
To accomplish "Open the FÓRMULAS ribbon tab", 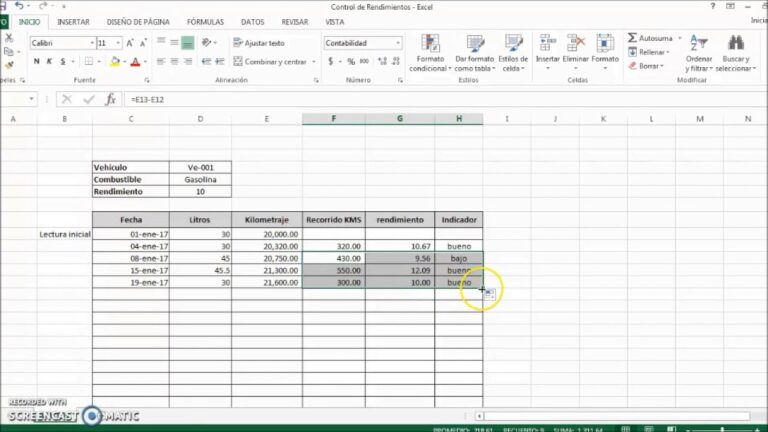I will (x=205, y=21).
